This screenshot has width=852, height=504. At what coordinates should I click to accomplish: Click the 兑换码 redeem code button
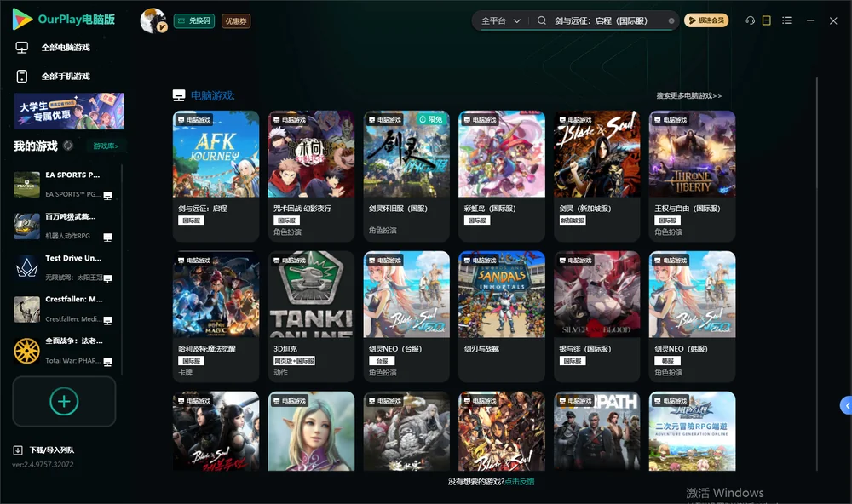[x=194, y=20]
